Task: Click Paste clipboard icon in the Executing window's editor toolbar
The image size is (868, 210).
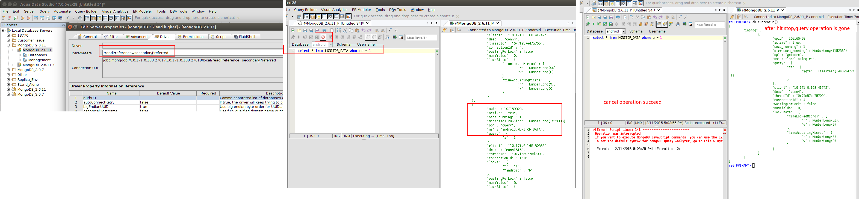Action: coord(358,31)
